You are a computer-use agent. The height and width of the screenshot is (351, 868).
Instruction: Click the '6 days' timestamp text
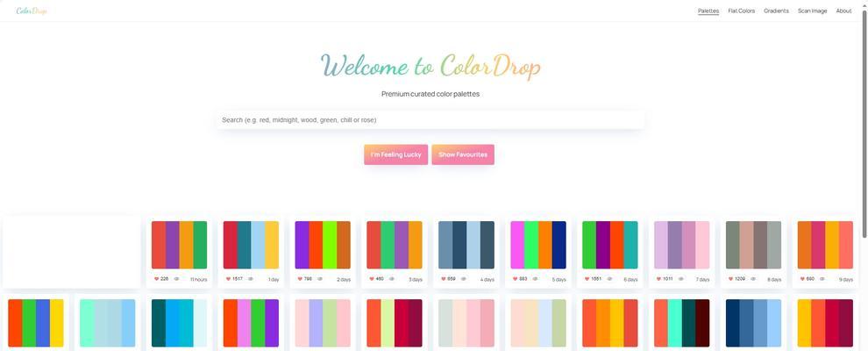point(631,280)
